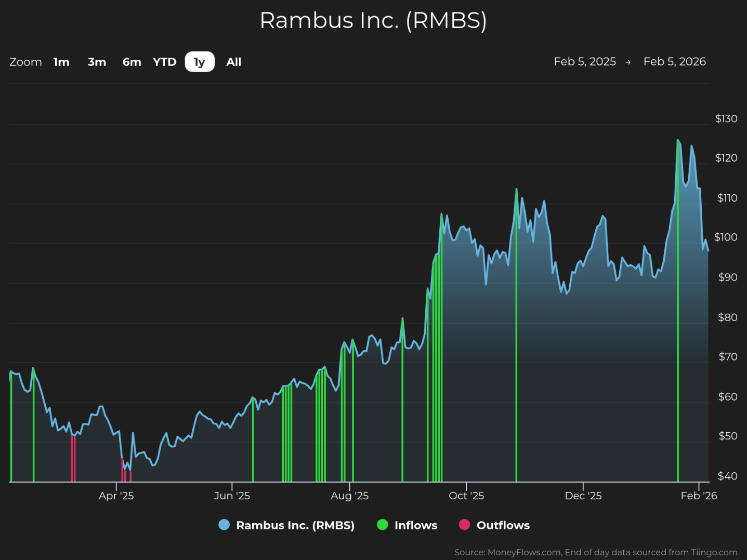Click the Zoom label text

pos(25,62)
